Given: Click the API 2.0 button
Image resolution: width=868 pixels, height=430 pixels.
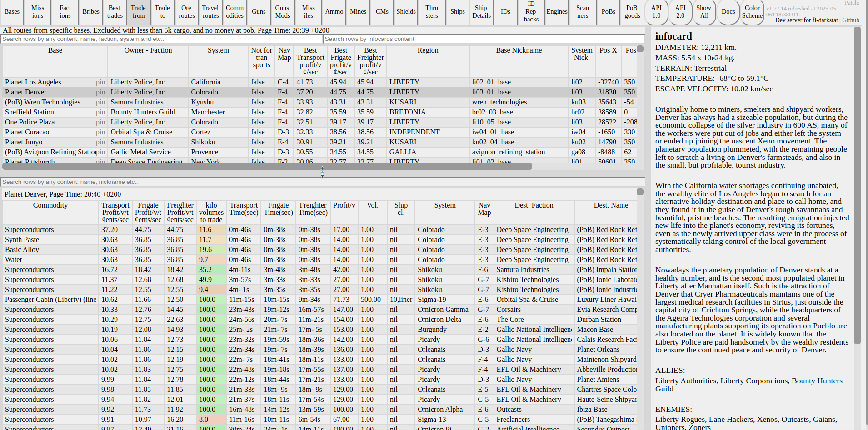Looking at the screenshot, I should pos(680,12).
